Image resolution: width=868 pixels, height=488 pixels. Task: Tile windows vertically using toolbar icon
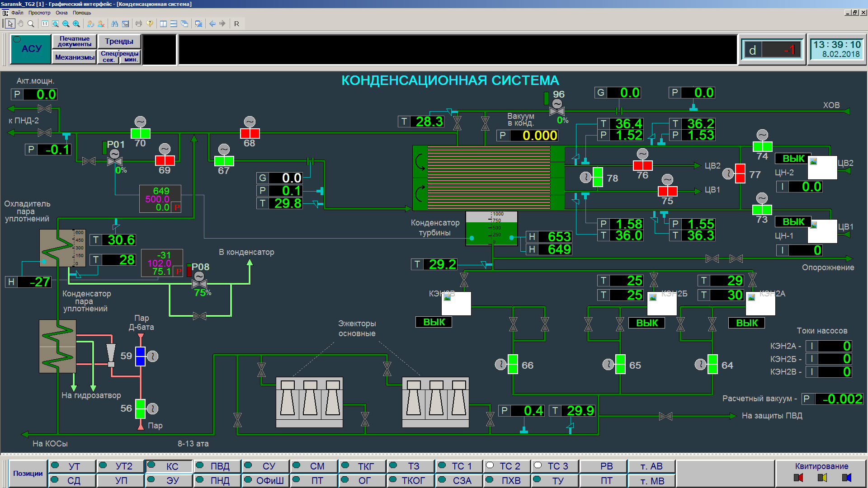pyautogui.click(x=163, y=23)
